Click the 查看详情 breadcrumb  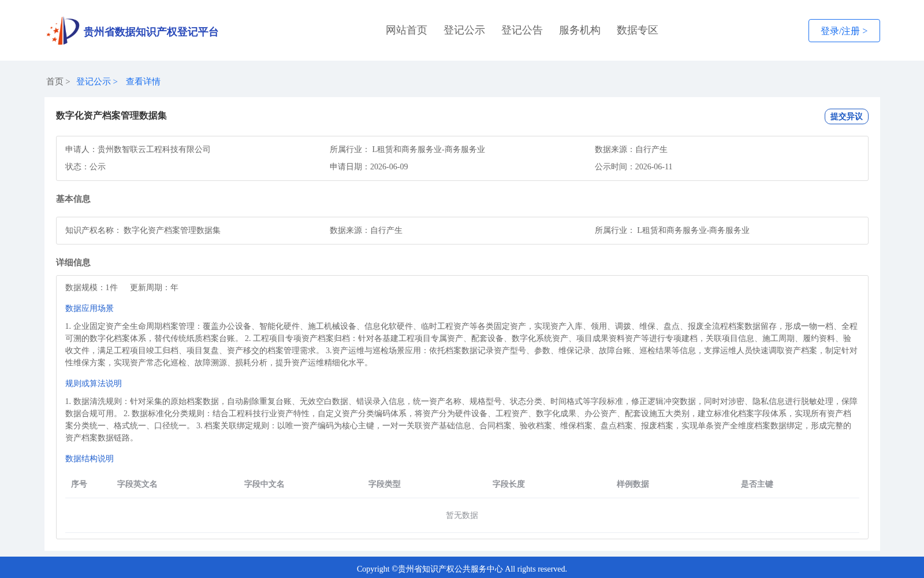tap(143, 81)
